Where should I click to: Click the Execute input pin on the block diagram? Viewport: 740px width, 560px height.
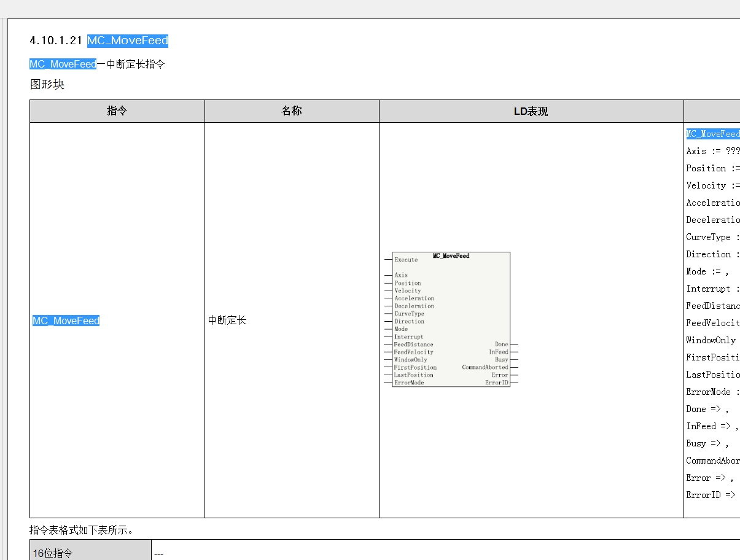point(406,260)
